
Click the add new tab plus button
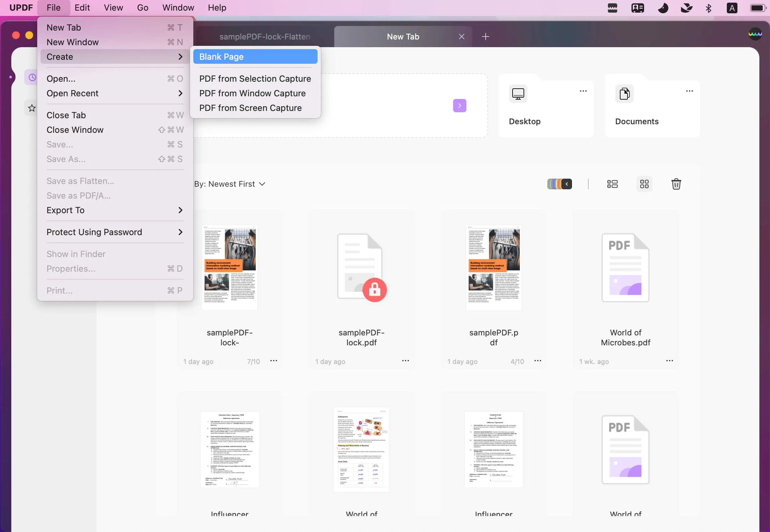(484, 36)
